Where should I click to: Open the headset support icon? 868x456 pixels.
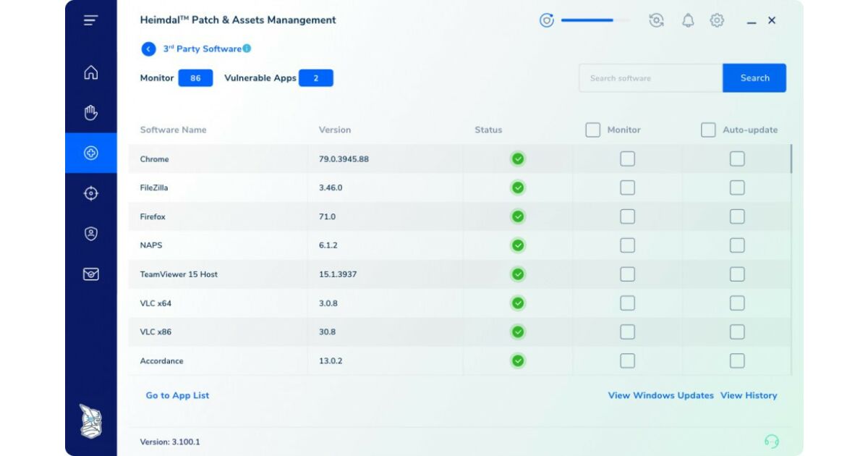pyautogui.click(x=772, y=441)
